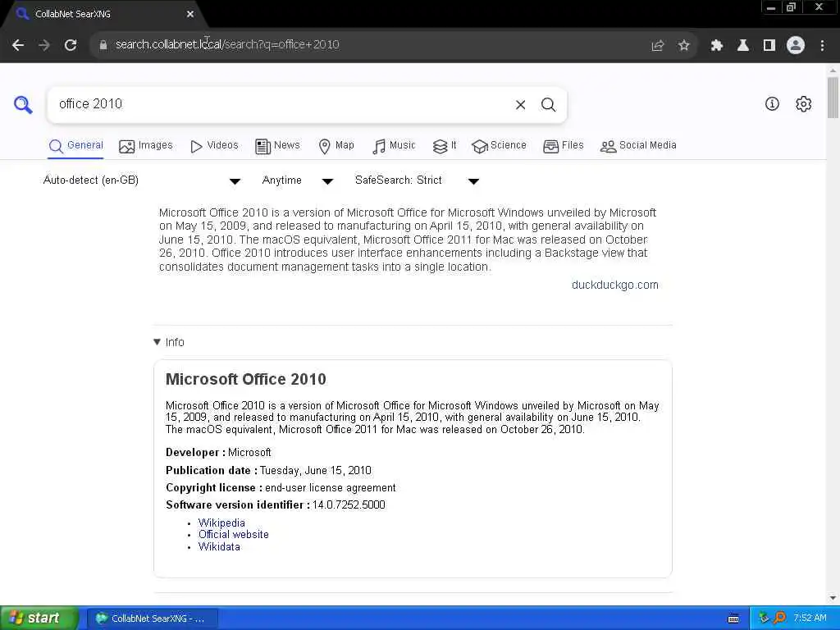Click the Microsoft Office 2010 heading
The width and height of the screenshot is (840, 630).
pyautogui.click(x=246, y=379)
